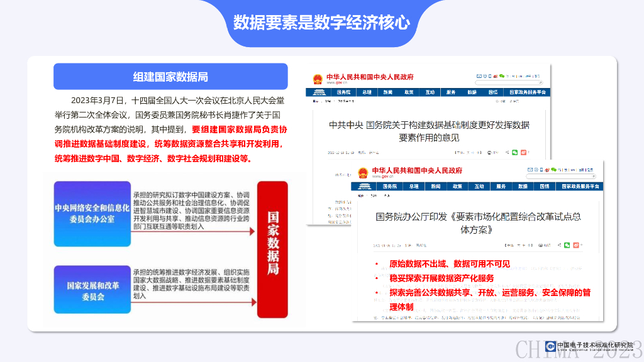Open Weibo icon in 数据基础制度 page header
The height and width of the screenshot is (362, 644).
coord(496,76)
